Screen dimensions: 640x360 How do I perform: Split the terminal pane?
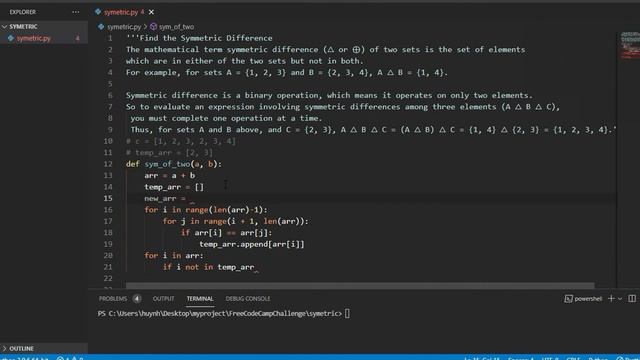(x=632, y=299)
